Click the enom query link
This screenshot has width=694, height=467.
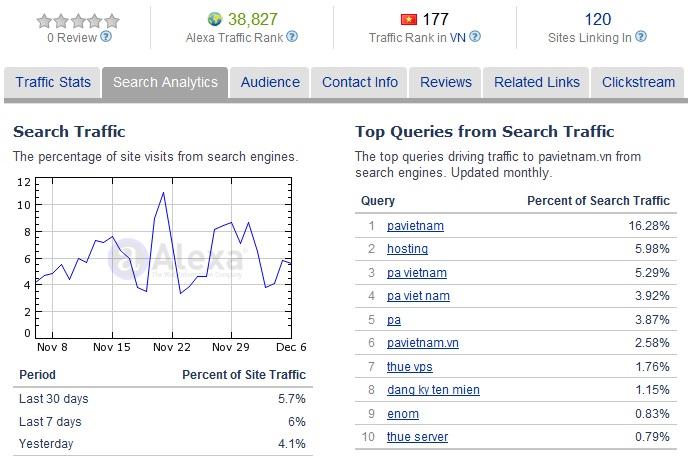(x=403, y=413)
